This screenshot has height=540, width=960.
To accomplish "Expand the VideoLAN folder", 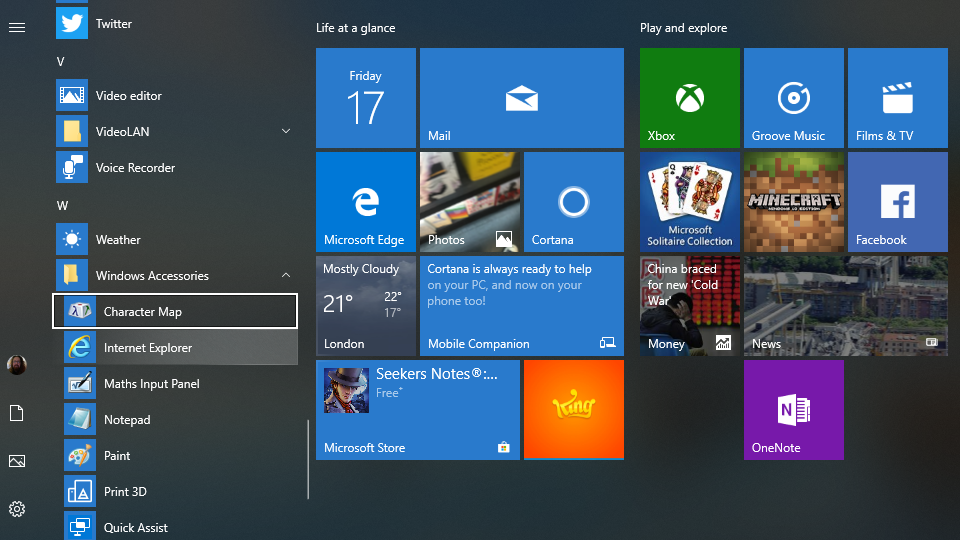I will tap(286, 132).
